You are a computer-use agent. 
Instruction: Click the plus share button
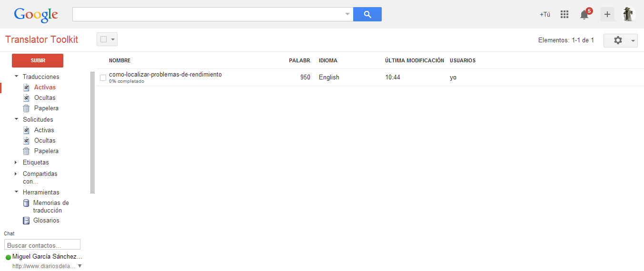click(x=607, y=14)
